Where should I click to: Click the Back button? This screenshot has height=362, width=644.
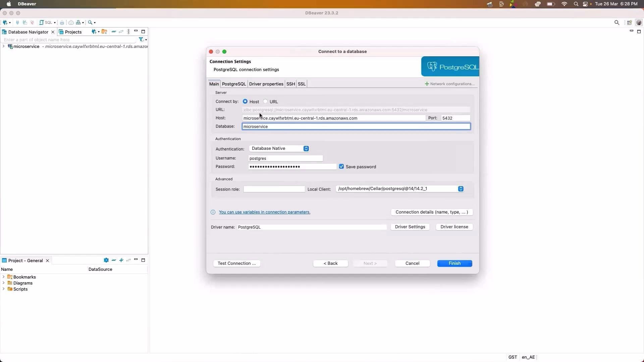coord(331,263)
